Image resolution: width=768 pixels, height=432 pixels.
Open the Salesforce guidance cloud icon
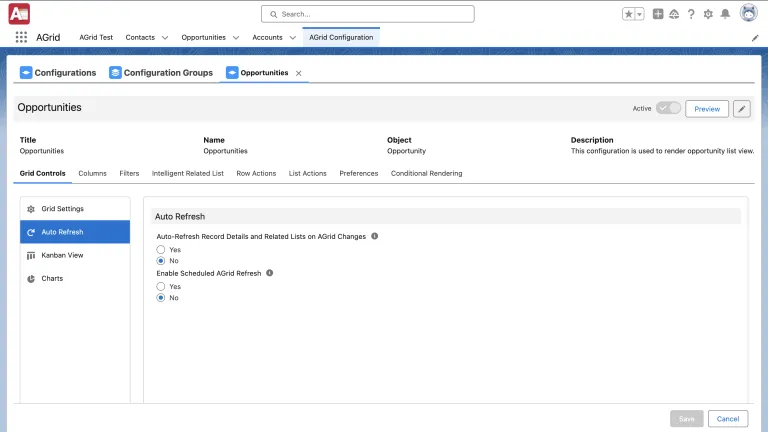pyautogui.click(x=674, y=14)
